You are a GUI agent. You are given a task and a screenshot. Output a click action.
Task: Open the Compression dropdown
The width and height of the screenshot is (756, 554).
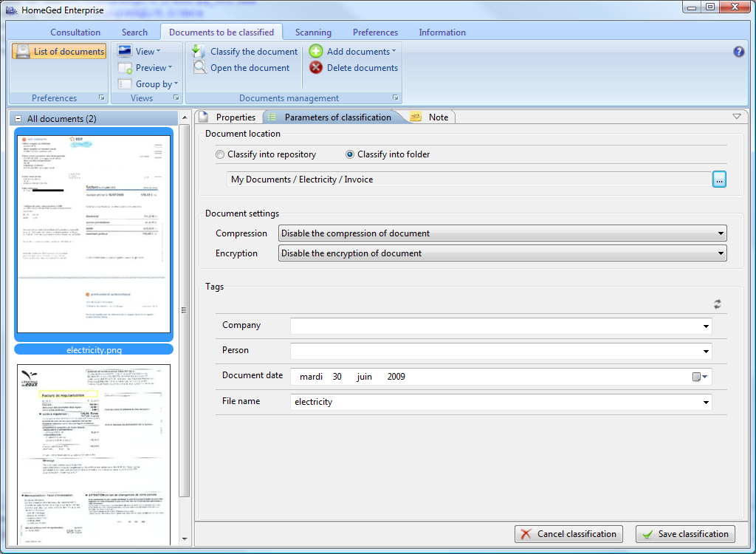(721, 233)
